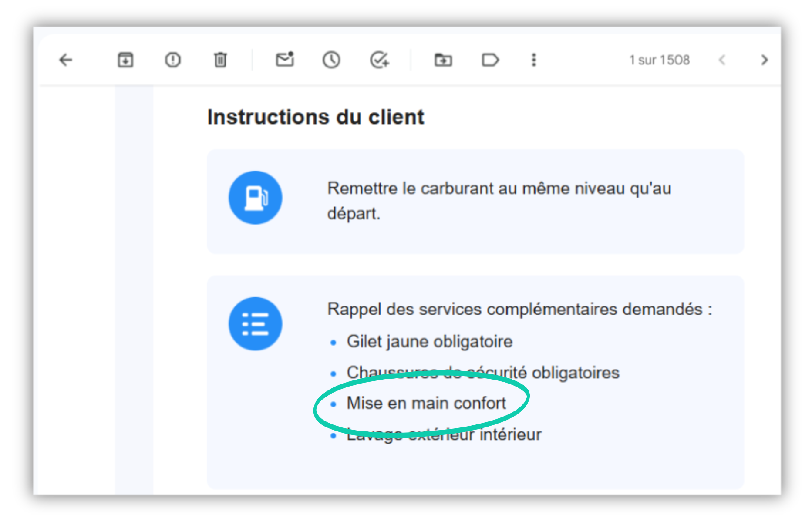812x525 pixels.
Task: Click the '1 sur 1508' counter
Action: (x=659, y=60)
